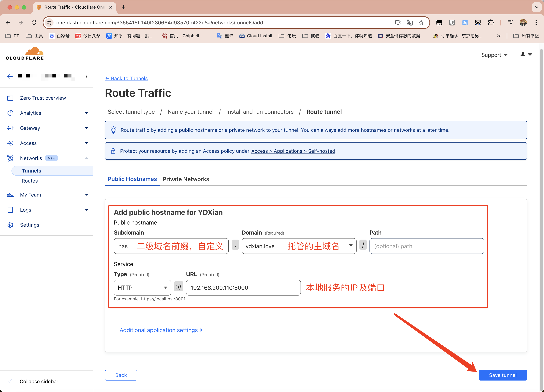Viewport: 544px width, 392px height.
Task: Open the 购物 bookmarks folder
Action: [x=311, y=36]
